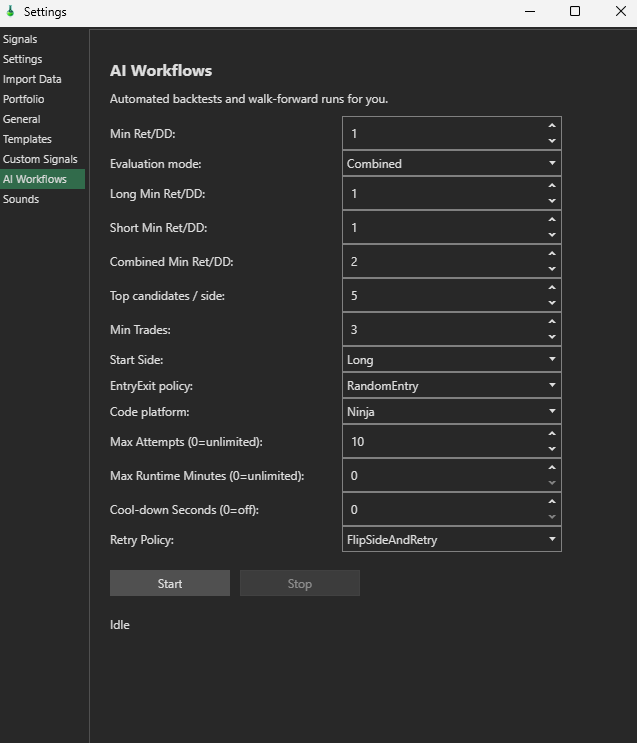
Task: Increase Short Min Ret/DD with up arrow
Action: click(x=552, y=220)
